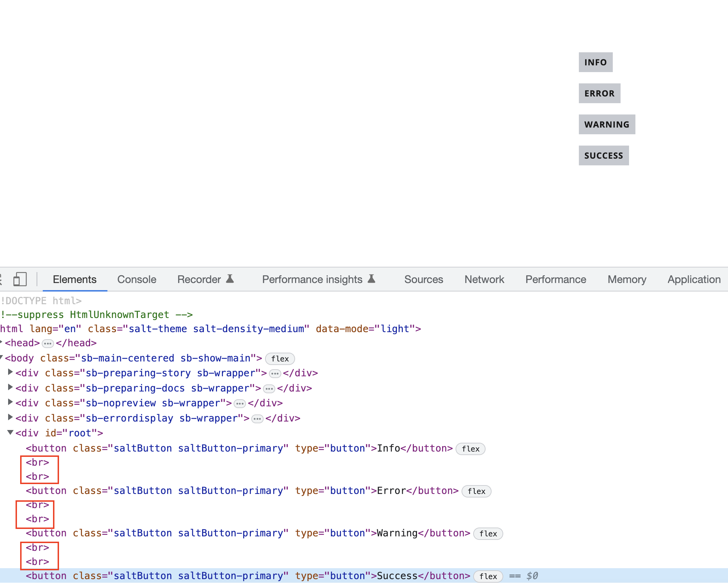Click the ellipsis in the sb-preparing-docs div

tap(269, 389)
